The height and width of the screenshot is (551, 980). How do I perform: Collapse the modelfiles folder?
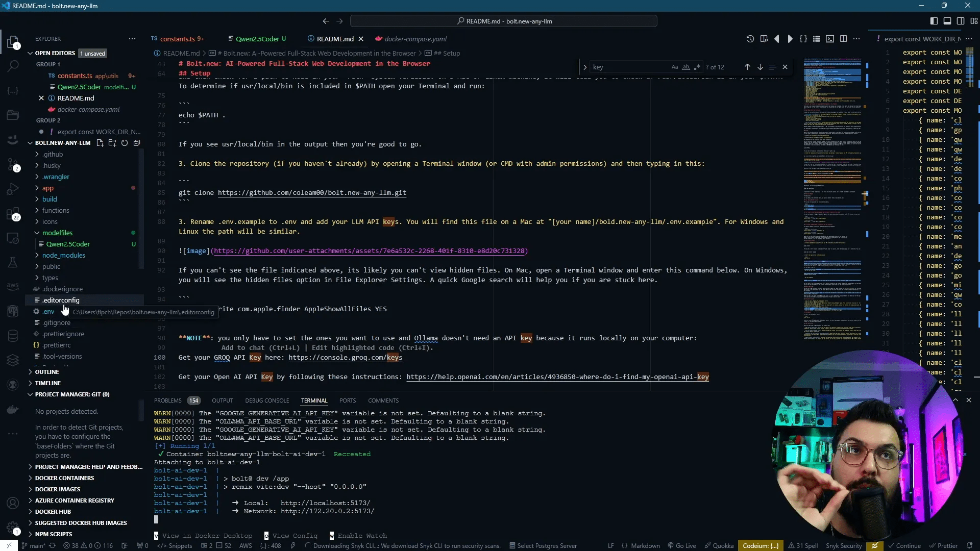point(57,233)
